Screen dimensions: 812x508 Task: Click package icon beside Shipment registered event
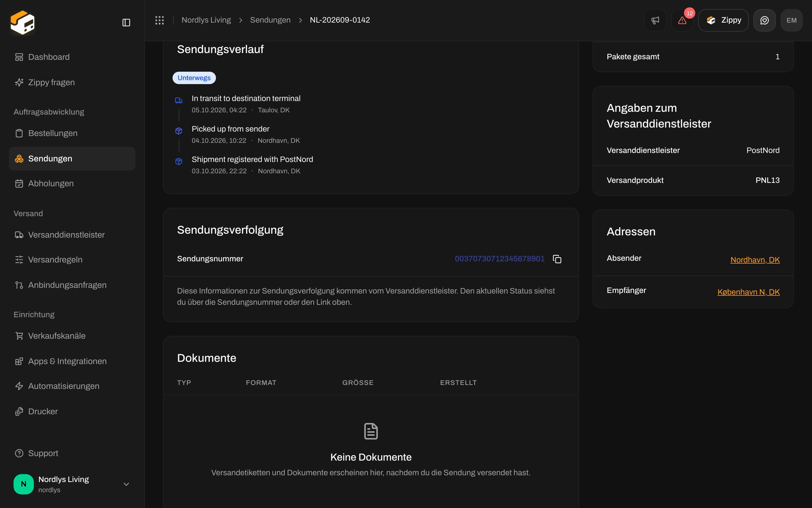[x=179, y=161]
